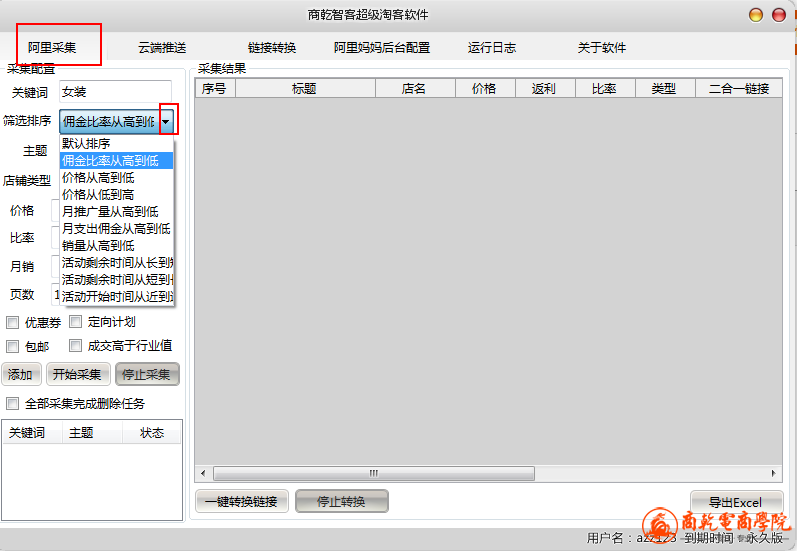Tick the 成交高于行业值 checkbox
The width and height of the screenshot is (797, 551).
pos(75,346)
